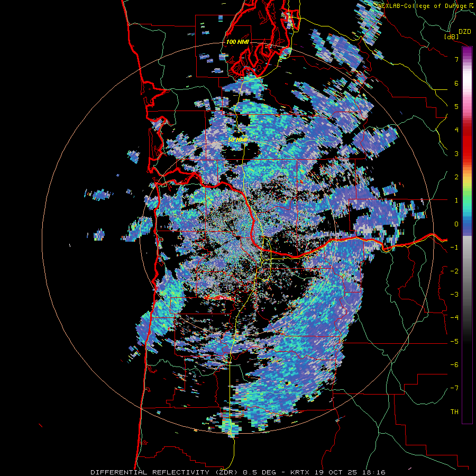Click the "-2" value on the scale
The width and height of the screenshot is (476, 476).
click(x=454, y=271)
